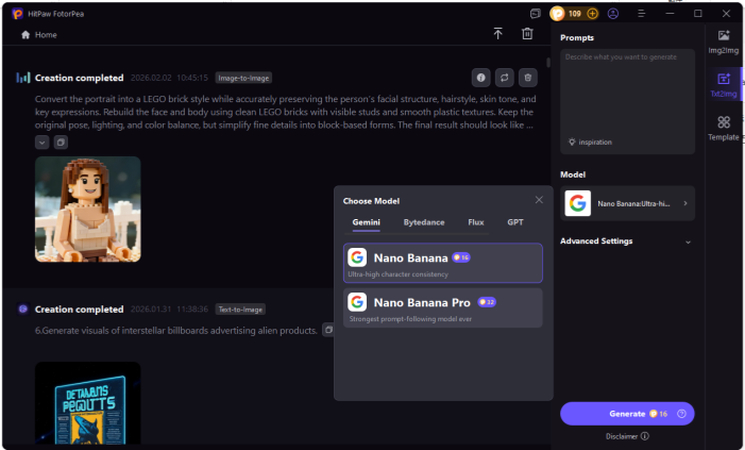Copy the LEGO prompt text
This screenshot has height=450, width=745.
click(61, 142)
